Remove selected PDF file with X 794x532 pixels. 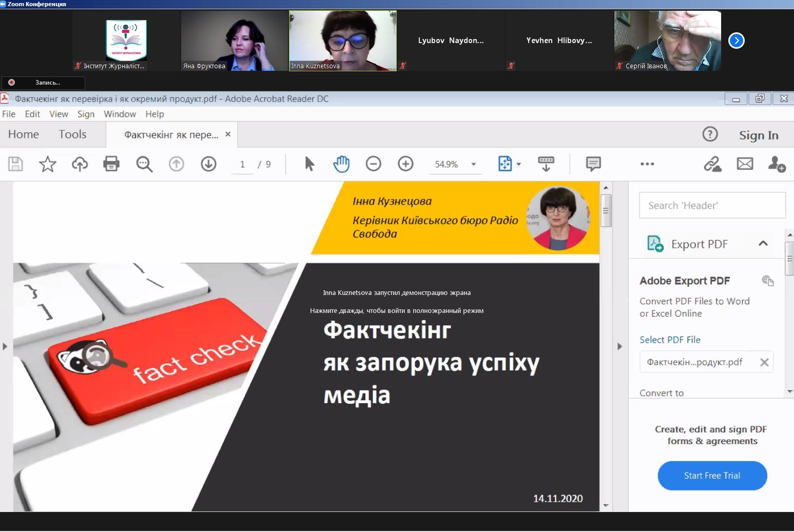tap(764, 362)
